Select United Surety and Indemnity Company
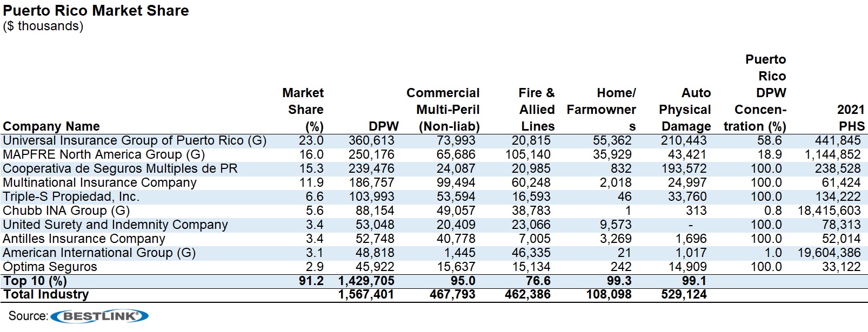This screenshot has height=332, width=868. click(115, 225)
